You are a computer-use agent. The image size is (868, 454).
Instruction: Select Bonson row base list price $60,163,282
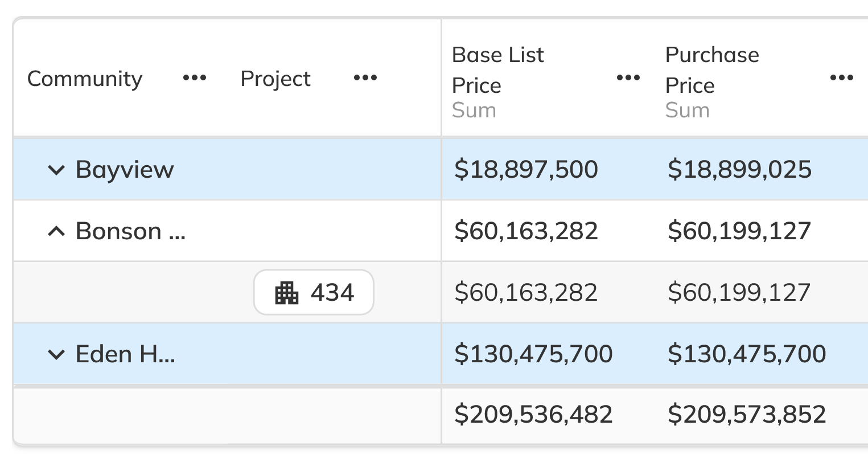click(x=526, y=231)
